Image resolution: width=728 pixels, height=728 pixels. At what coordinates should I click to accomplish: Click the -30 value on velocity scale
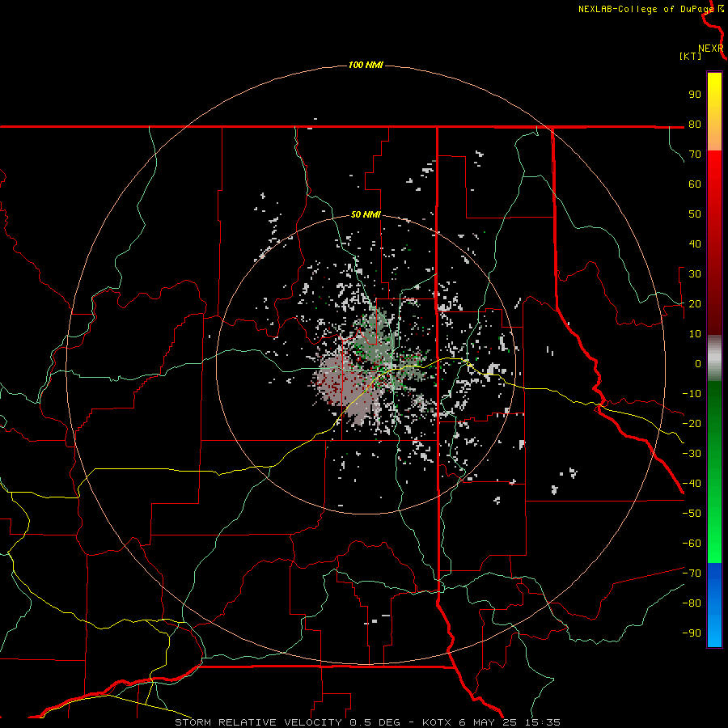tap(692, 454)
